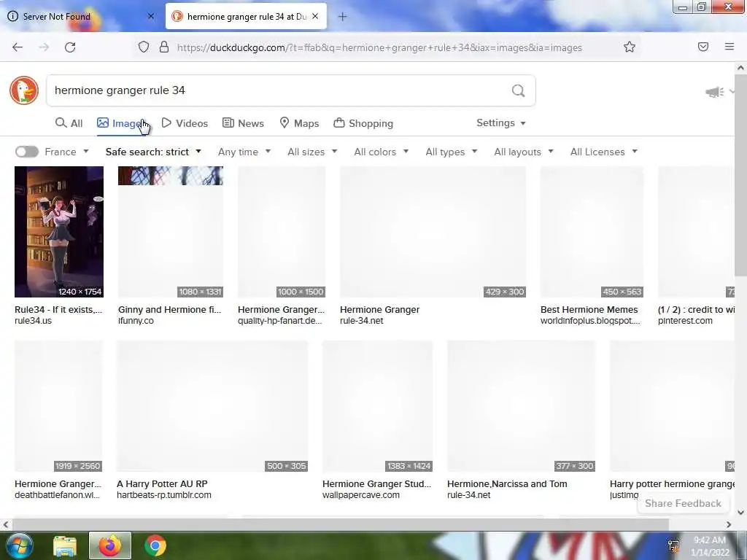Image resolution: width=747 pixels, height=560 pixels.
Task: Click the deathbattlefanon wiki source link
Action: (x=57, y=495)
